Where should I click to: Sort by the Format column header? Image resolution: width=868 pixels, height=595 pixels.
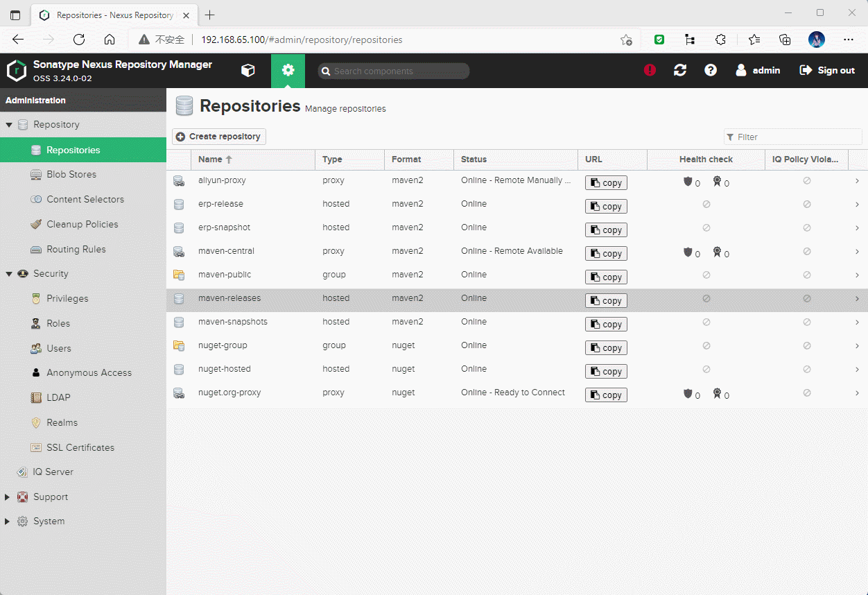pyautogui.click(x=419, y=159)
